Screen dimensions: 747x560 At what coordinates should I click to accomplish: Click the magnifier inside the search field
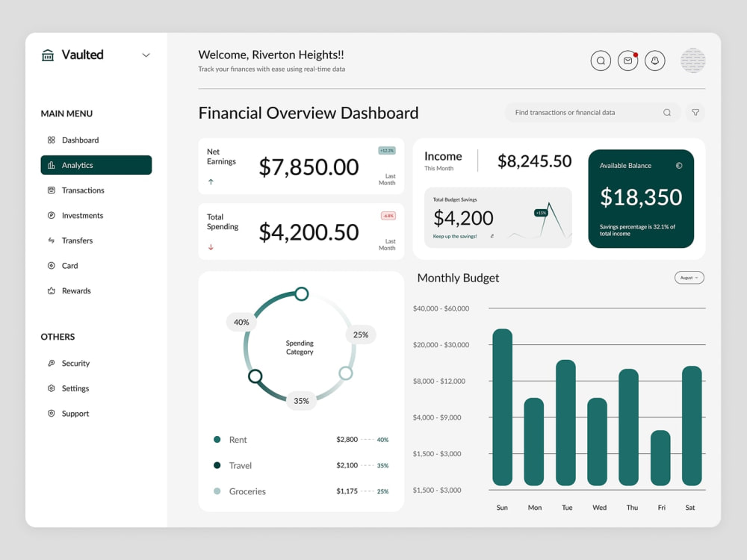click(x=667, y=113)
